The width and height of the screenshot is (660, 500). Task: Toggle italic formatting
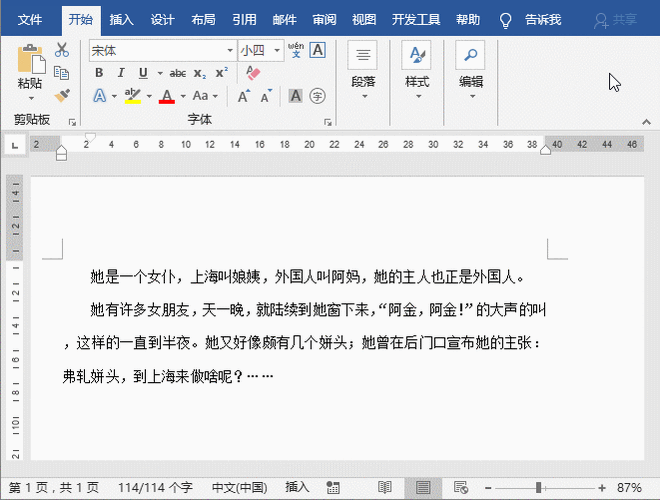(x=121, y=73)
